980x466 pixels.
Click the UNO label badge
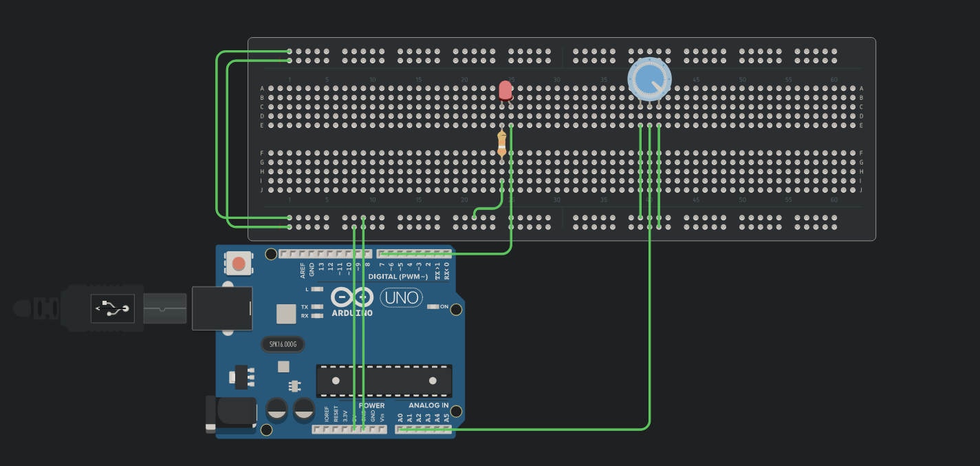click(x=402, y=297)
